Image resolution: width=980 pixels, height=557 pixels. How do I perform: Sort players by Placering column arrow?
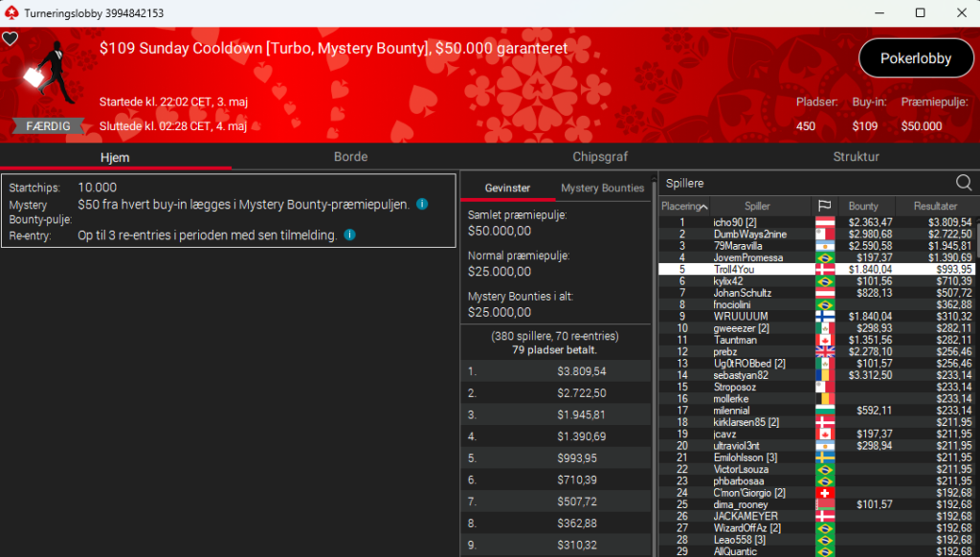click(703, 207)
